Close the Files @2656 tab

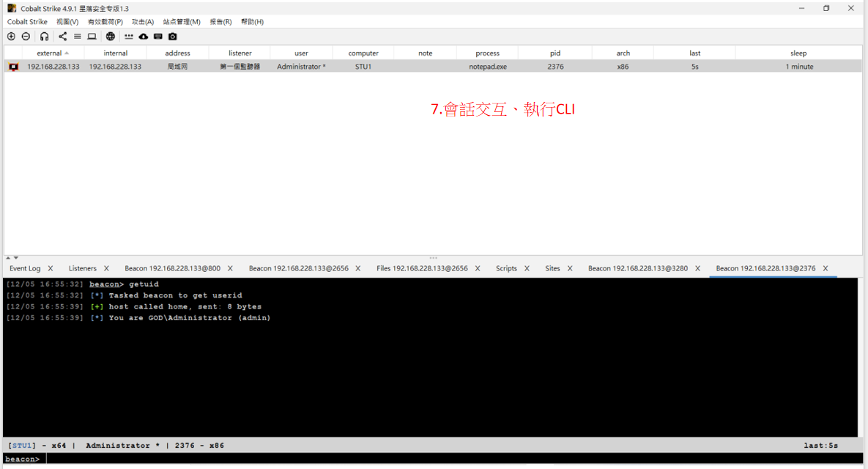click(x=478, y=268)
